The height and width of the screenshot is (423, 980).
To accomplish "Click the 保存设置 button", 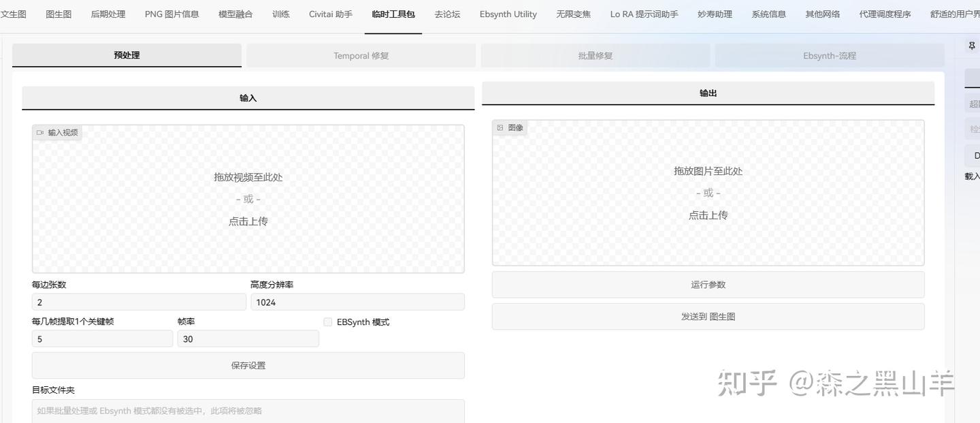I will pos(248,364).
